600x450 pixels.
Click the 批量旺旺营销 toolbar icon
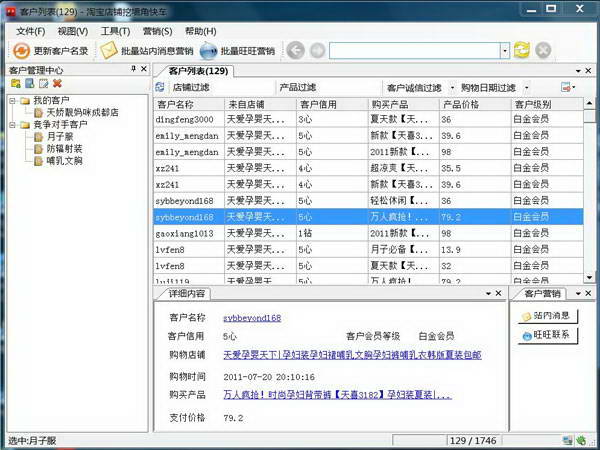tap(209, 50)
